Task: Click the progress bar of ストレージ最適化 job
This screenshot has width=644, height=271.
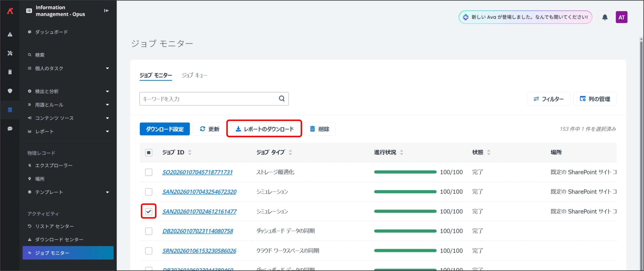Action: (x=405, y=172)
